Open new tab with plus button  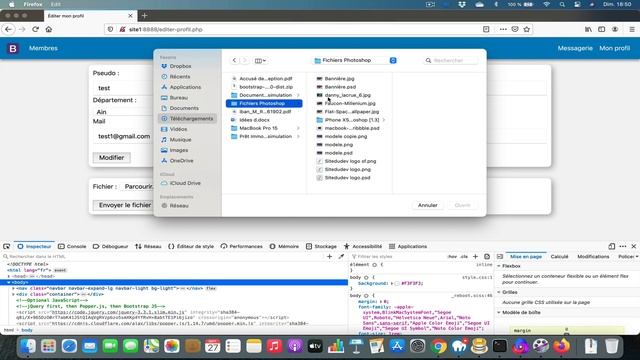(x=144, y=16)
